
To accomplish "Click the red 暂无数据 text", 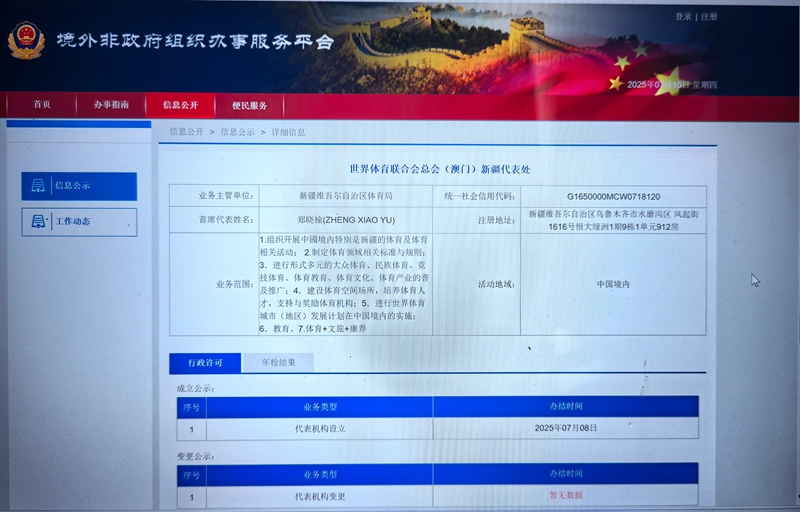I will coord(566,495).
